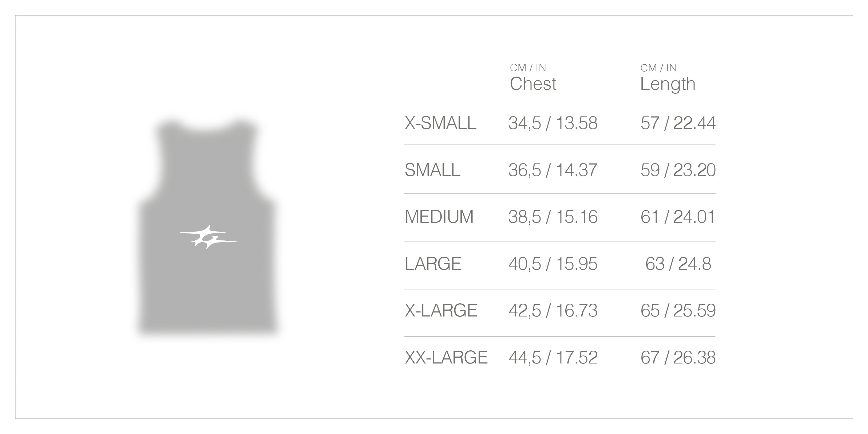The height and width of the screenshot is (434, 868).
Task: Click the CM / IN label above Chest
Action: pyautogui.click(x=528, y=68)
